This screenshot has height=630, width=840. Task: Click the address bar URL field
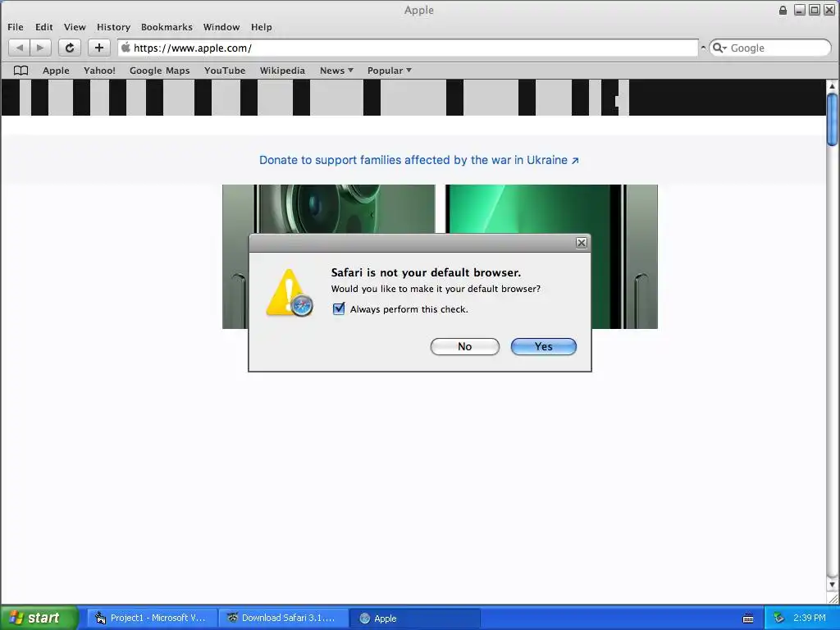pyautogui.click(x=409, y=48)
